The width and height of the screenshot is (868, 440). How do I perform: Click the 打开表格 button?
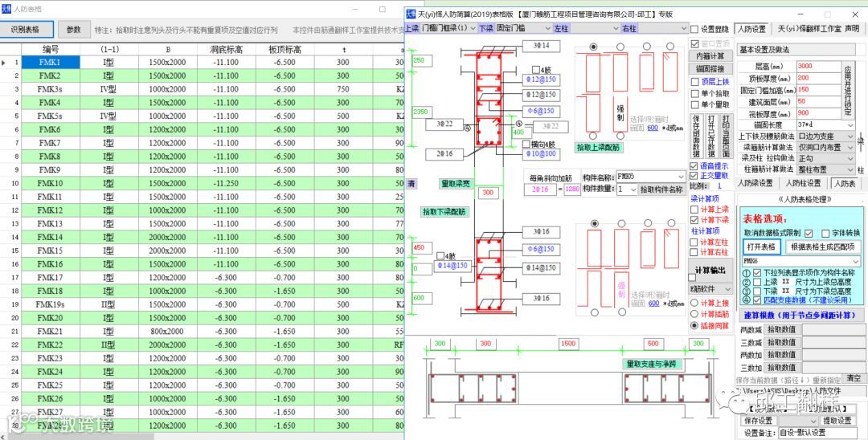click(x=760, y=246)
